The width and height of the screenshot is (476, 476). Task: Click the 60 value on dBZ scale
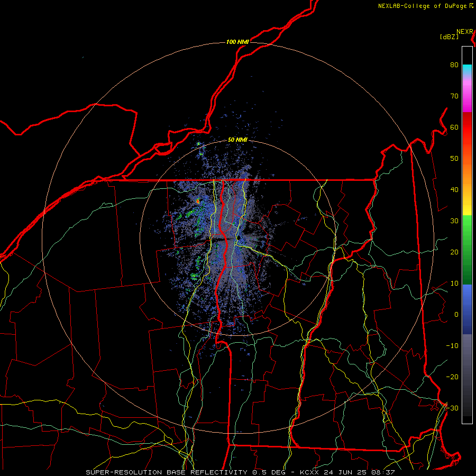click(454, 127)
